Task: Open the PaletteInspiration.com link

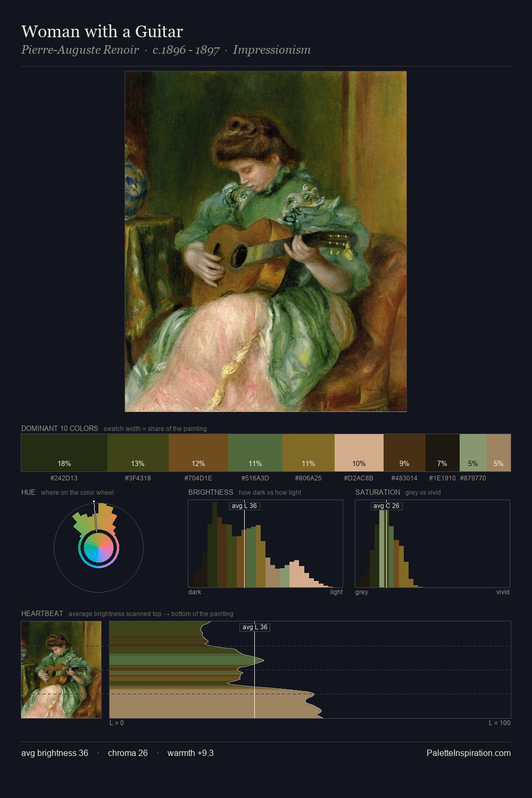Action: 469,753
